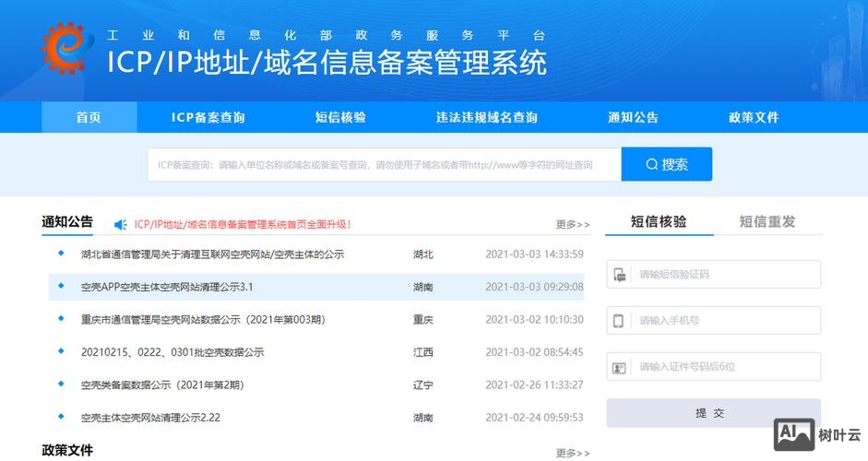Click the ICP备案查询 search input field
Screen dimensions: 868x461
(x=384, y=164)
